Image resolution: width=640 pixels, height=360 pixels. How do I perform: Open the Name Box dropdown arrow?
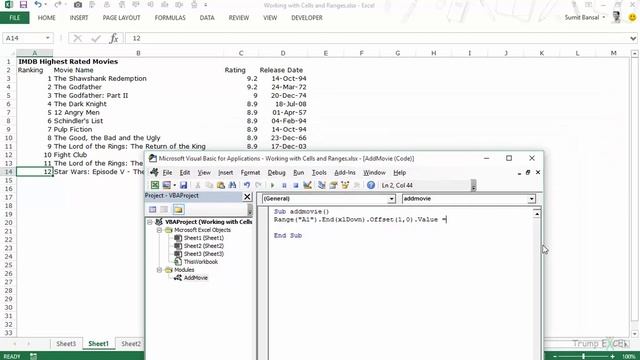48,38
